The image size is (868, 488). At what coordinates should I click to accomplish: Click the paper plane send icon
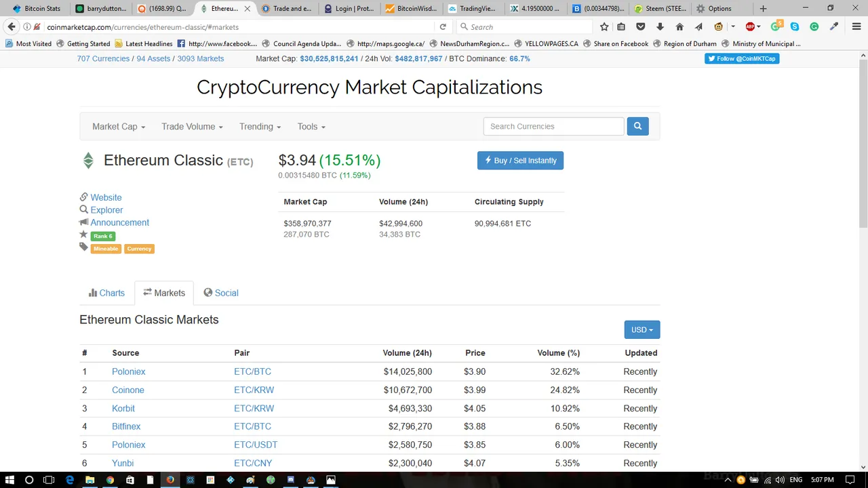pyautogui.click(x=698, y=27)
